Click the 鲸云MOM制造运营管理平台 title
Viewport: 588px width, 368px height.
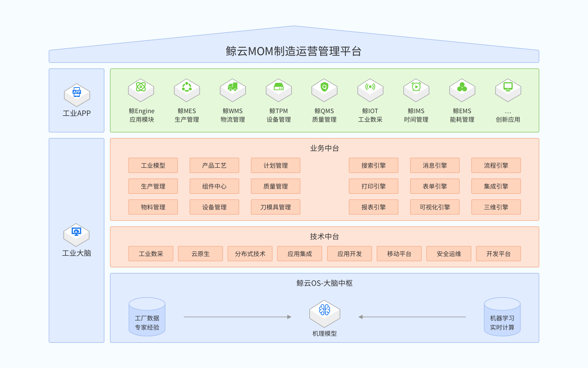pyautogui.click(x=294, y=51)
